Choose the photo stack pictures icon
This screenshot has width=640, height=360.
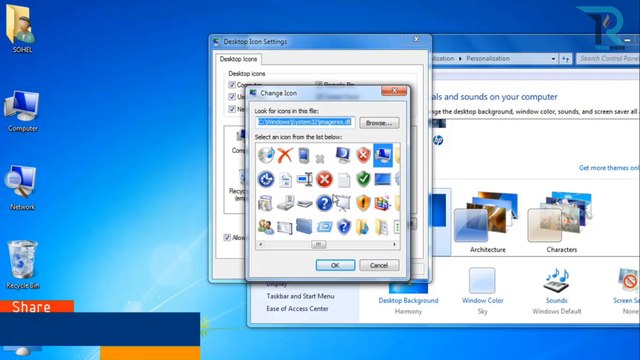click(x=265, y=203)
